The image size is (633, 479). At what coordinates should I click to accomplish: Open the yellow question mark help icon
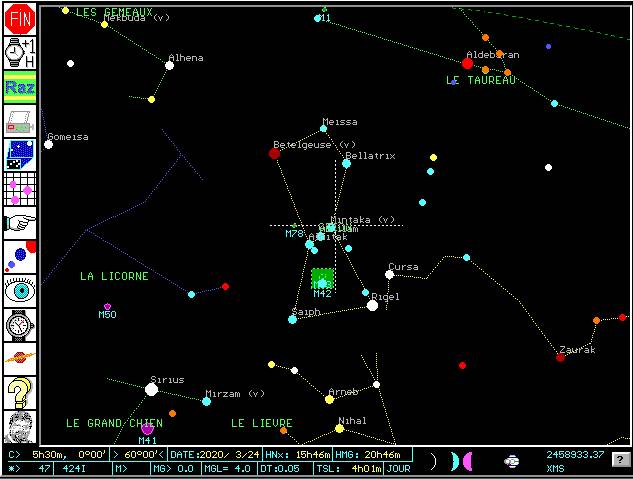click(x=20, y=393)
